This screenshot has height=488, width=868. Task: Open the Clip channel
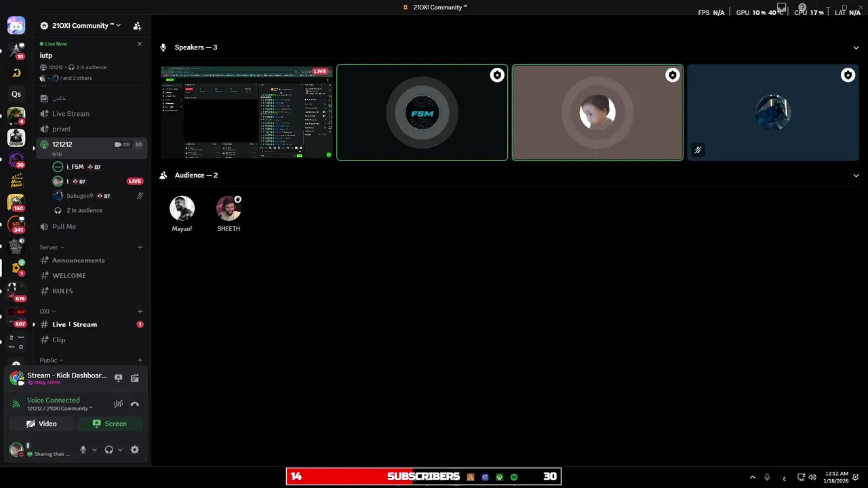coord(92,340)
